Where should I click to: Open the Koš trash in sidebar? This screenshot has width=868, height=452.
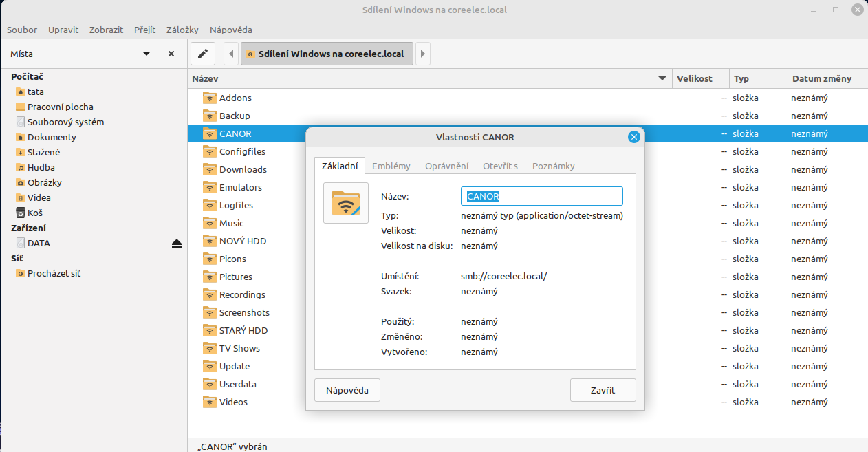pyautogui.click(x=34, y=213)
